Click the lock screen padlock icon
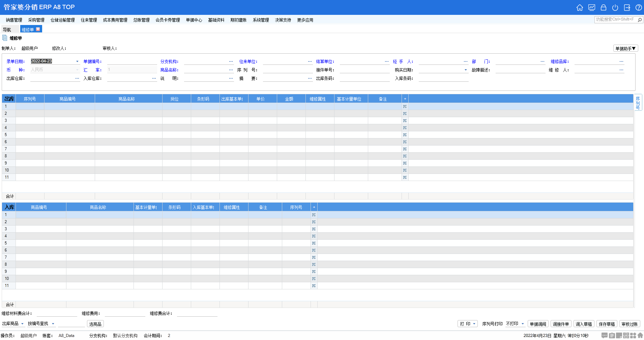The height and width of the screenshot is (340, 644). click(604, 7)
